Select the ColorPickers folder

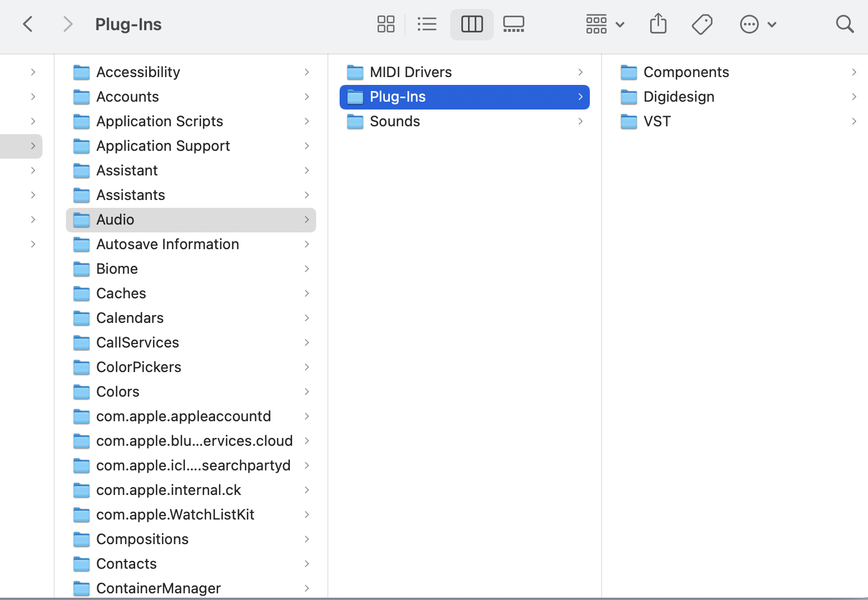191,367
